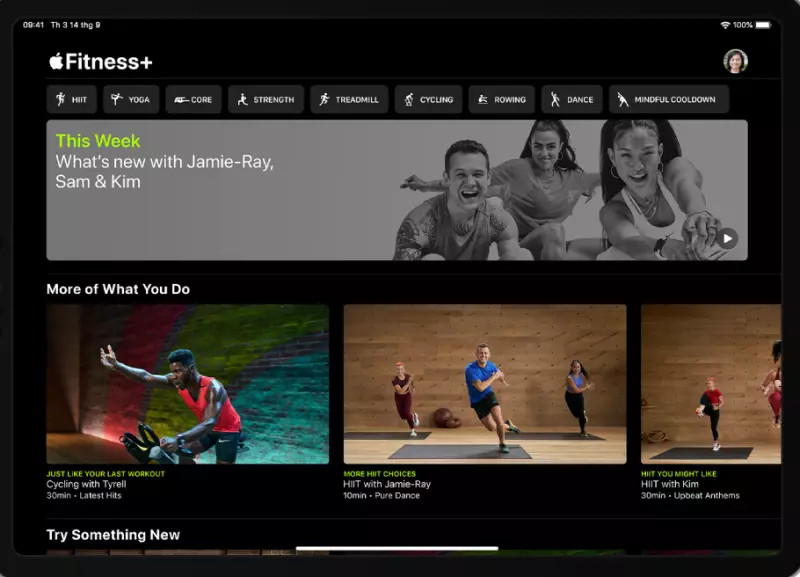Open the Cycling with Tyrell thumbnail
The width and height of the screenshot is (800, 577).
tap(188, 384)
